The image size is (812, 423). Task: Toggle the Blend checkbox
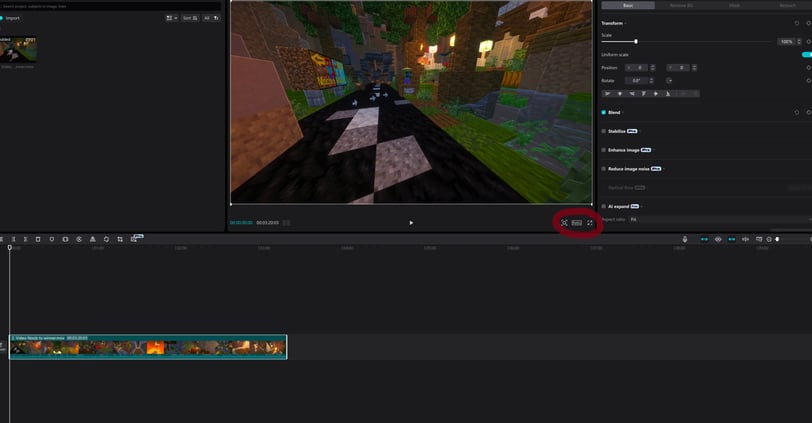point(603,112)
